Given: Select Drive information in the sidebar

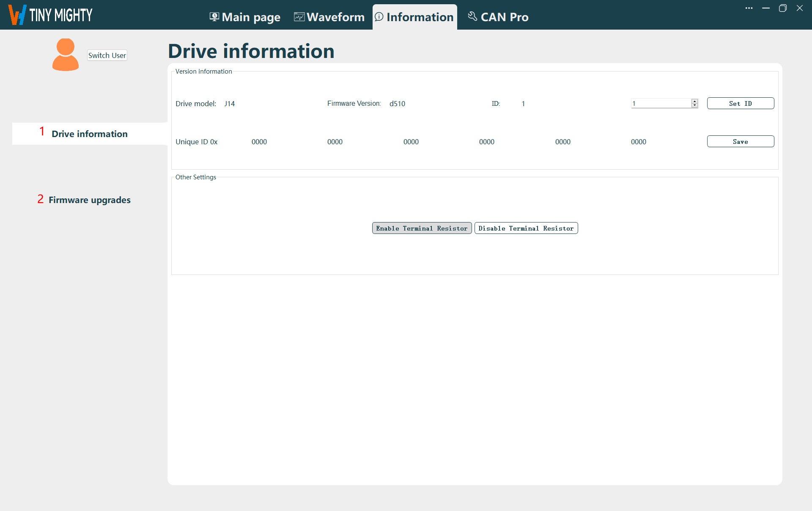Looking at the screenshot, I should pos(89,134).
